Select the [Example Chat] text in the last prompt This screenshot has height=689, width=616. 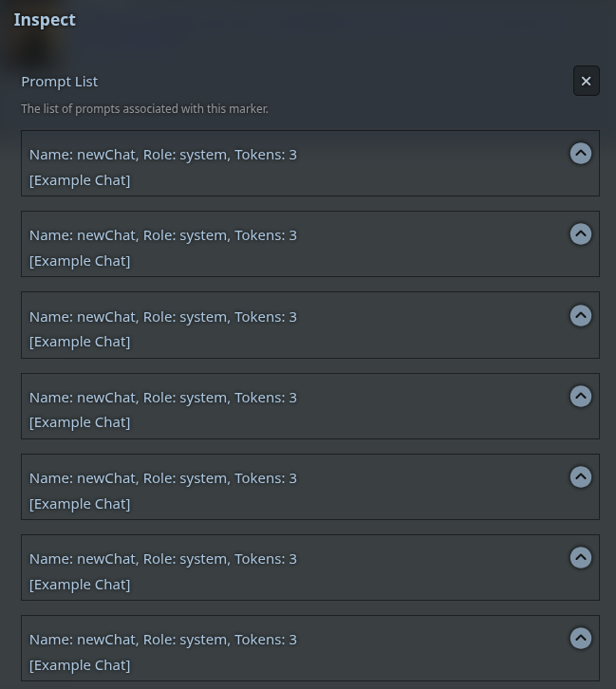(x=80, y=665)
